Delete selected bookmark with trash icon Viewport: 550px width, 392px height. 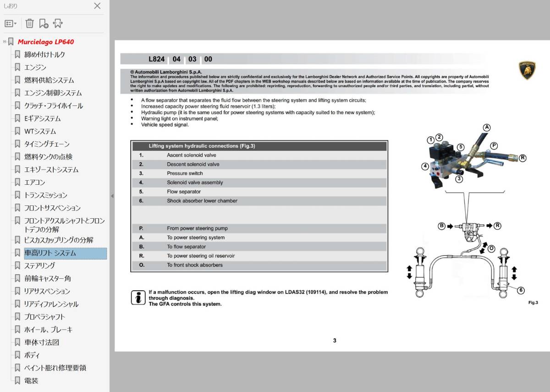[x=29, y=23]
